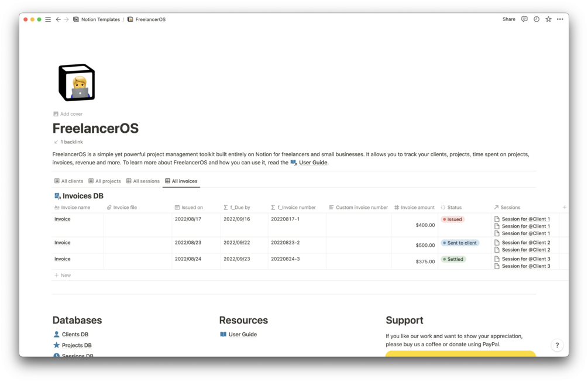This screenshot has height=382, width=588.
Task: Switch to All projects tab
Action: point(105,181)
